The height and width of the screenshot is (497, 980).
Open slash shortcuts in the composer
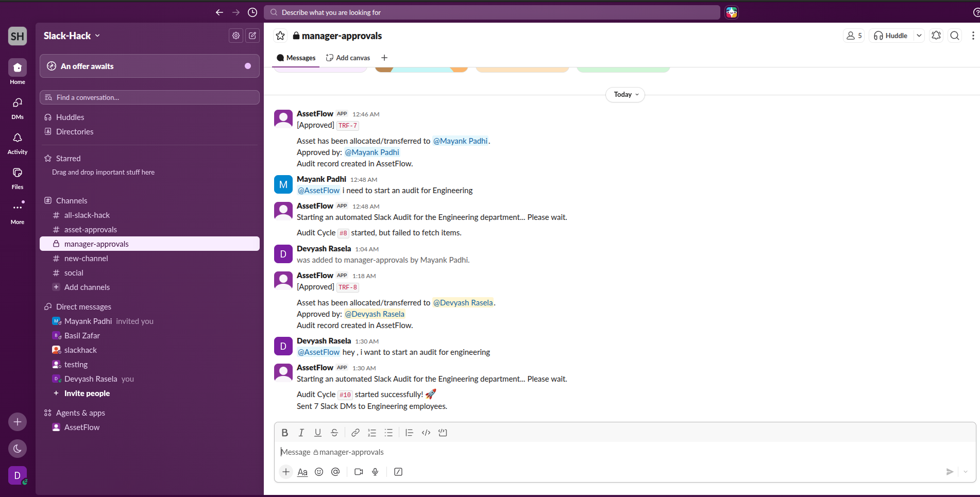coord(398,472)
